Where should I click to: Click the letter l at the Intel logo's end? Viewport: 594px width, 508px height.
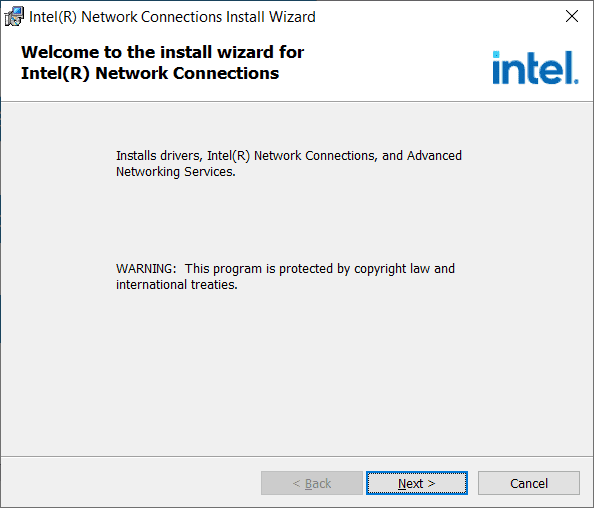pyautogui.click(x=569, y=67)
